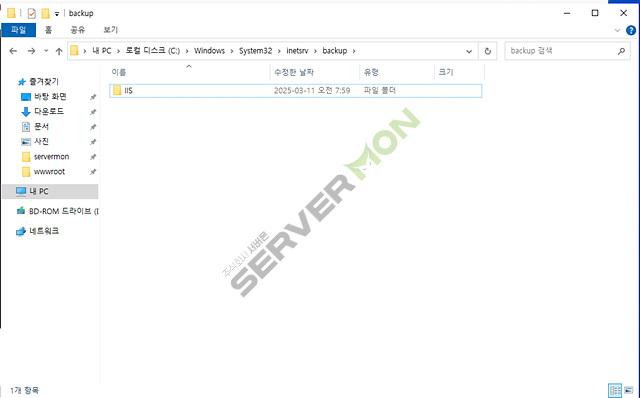Click the IIS folder icon

point(117,90)
